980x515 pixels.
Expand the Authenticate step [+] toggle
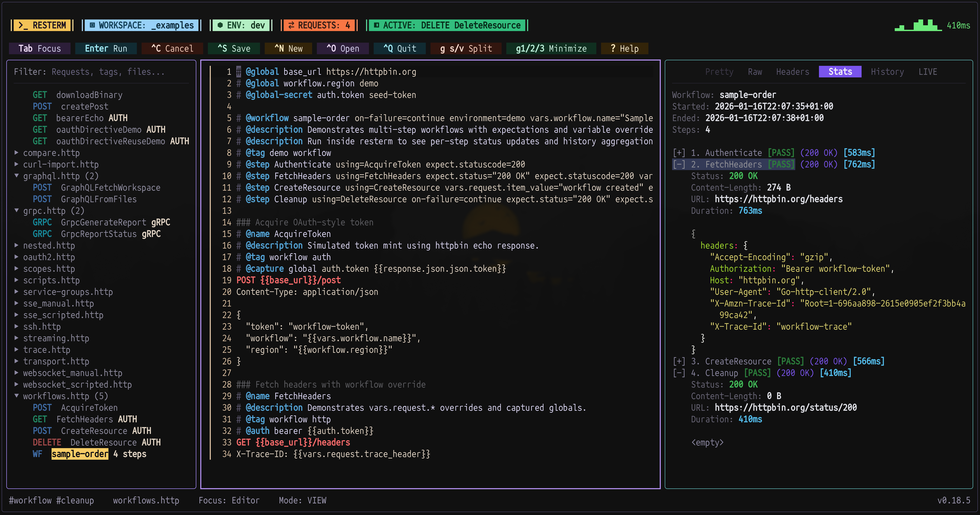click(x=679, y=153)
